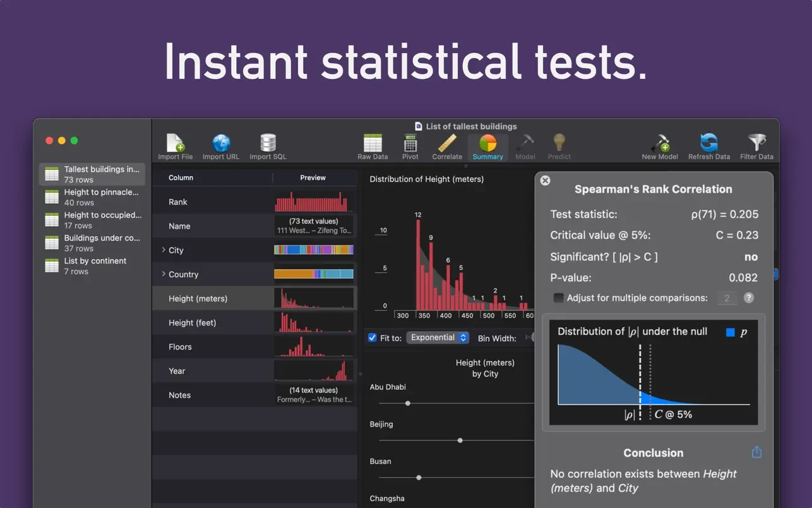The width and height of the screenshot is (812, 508).
Task: Share the conclusion via share button
Action: click(x=756, y=452)
